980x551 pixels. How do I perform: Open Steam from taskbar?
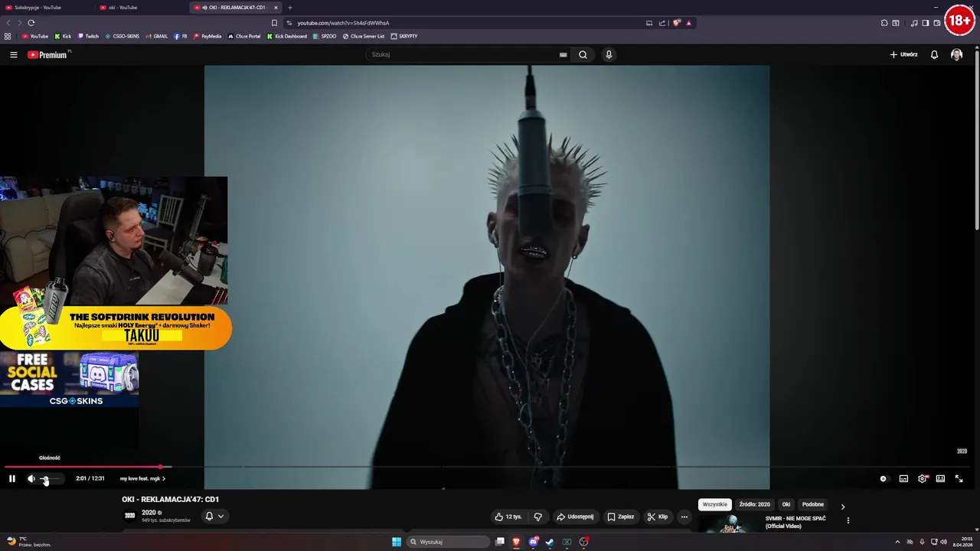550,542
